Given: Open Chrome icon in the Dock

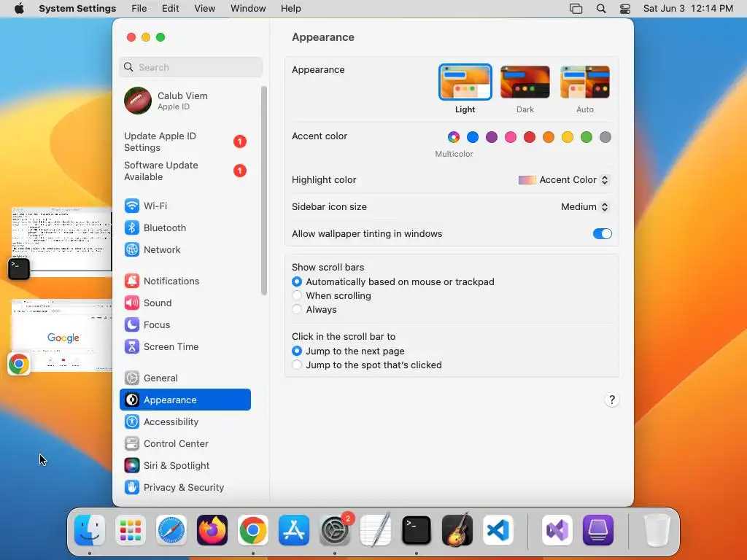Looking at the screenshot, I should 253,530.
